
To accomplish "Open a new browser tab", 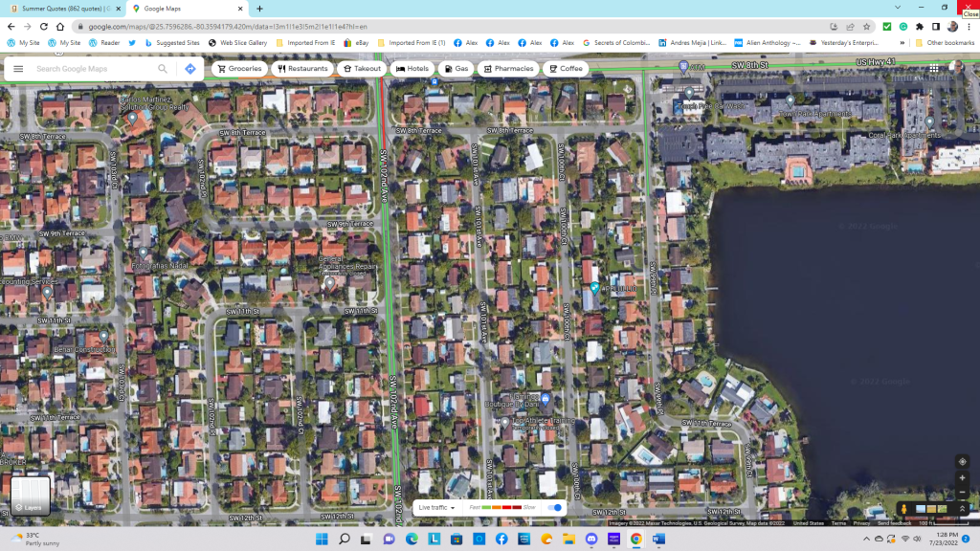I will 259,9.
